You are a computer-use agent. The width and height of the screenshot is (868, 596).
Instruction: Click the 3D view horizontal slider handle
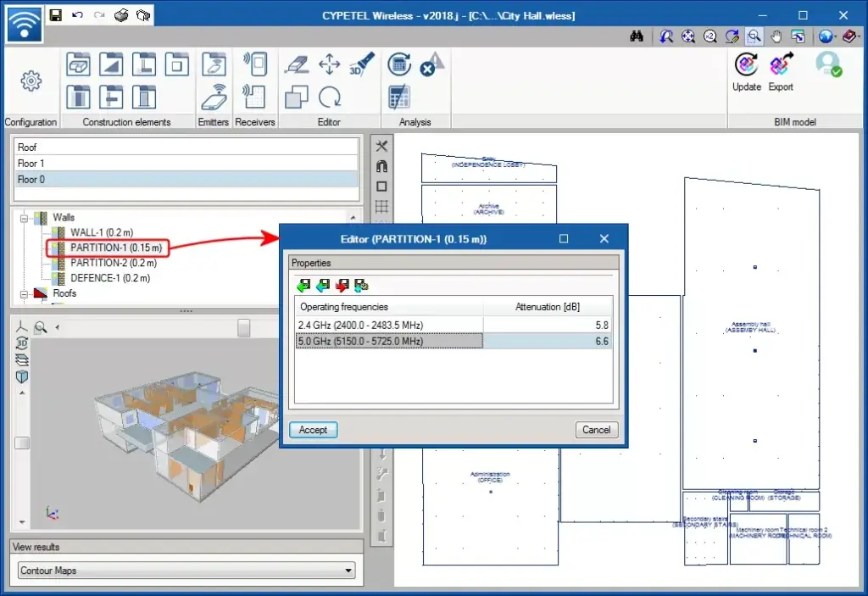coord(243,327)
